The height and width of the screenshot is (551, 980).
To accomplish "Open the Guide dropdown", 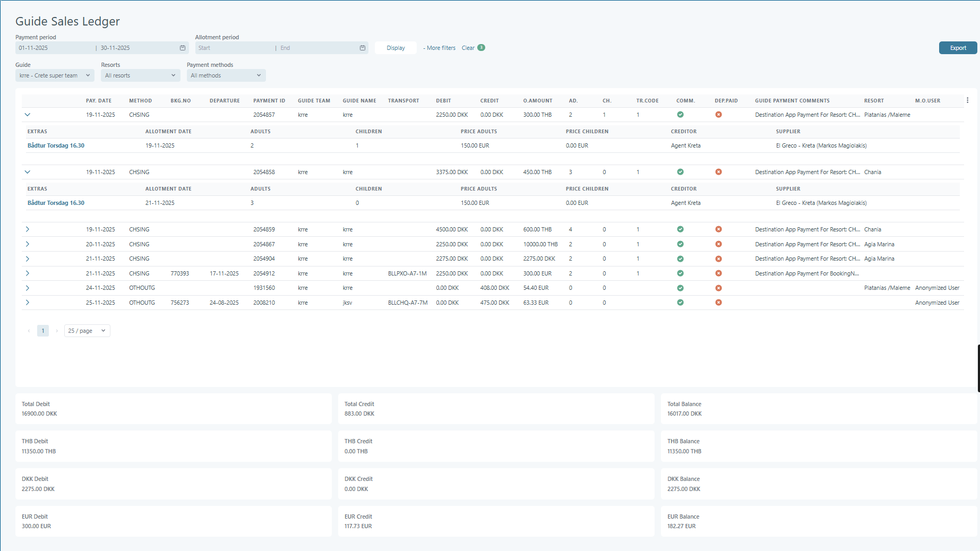I will click(x=55, y=75).
